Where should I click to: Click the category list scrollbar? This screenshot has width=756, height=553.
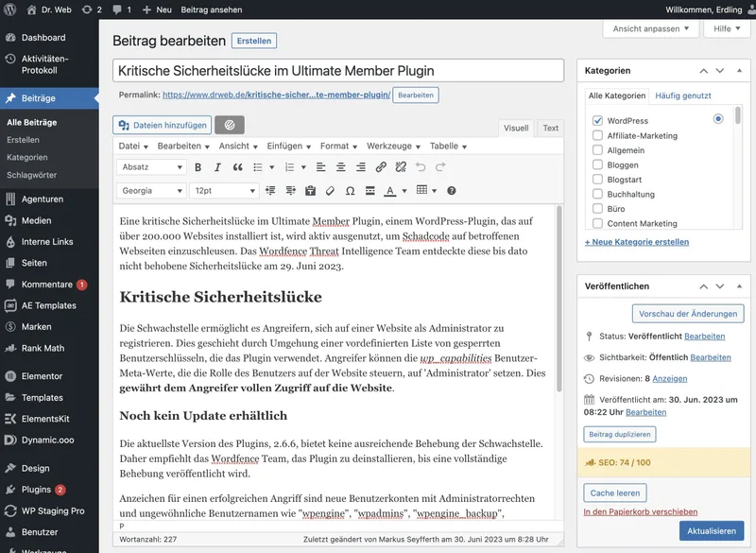pos(737,115)
